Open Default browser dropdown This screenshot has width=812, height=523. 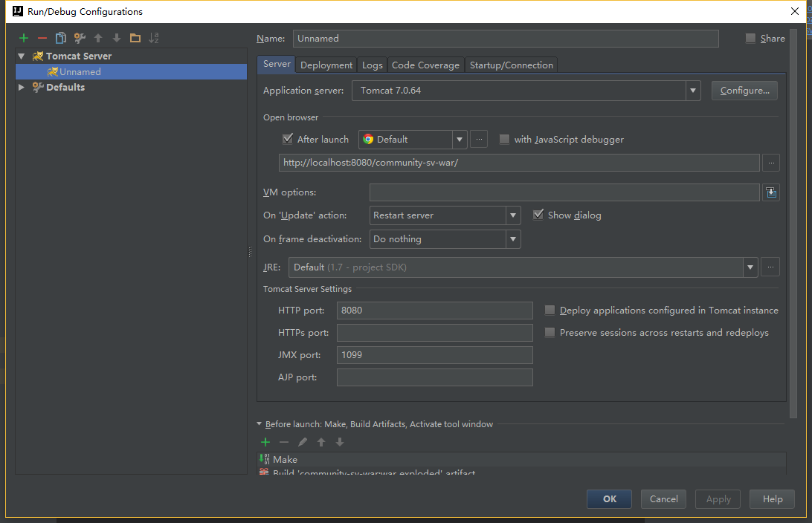[460, 140]
